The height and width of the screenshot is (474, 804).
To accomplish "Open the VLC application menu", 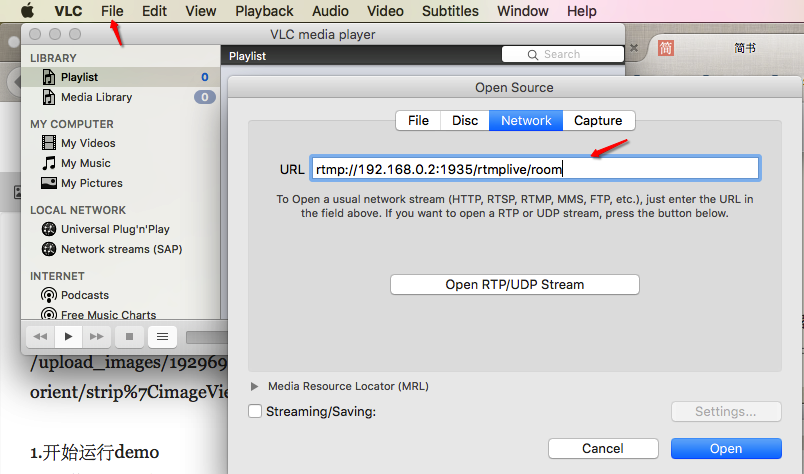I will point(68,11).
